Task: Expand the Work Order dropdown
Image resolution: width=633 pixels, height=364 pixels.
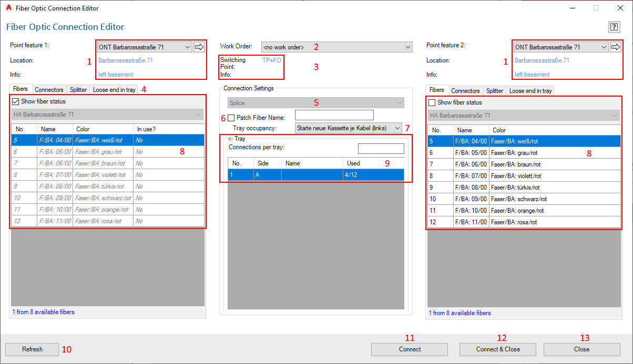Action: tap(336, 47)
